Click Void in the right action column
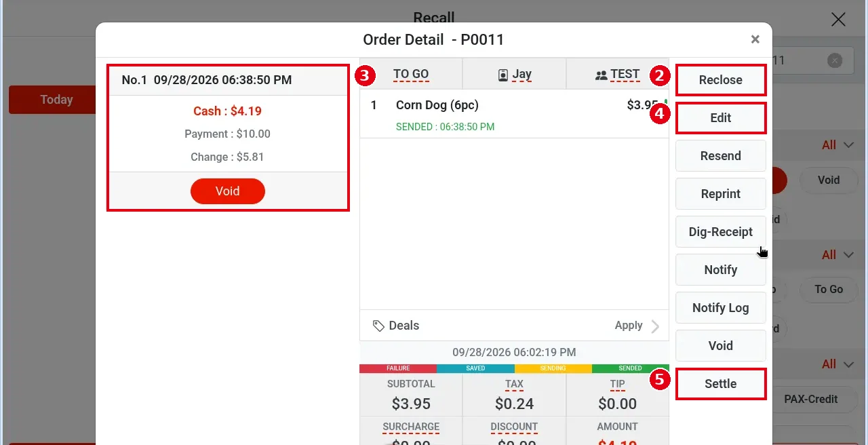Viewport: 868px width, 445px height. (x=721, y=346)
